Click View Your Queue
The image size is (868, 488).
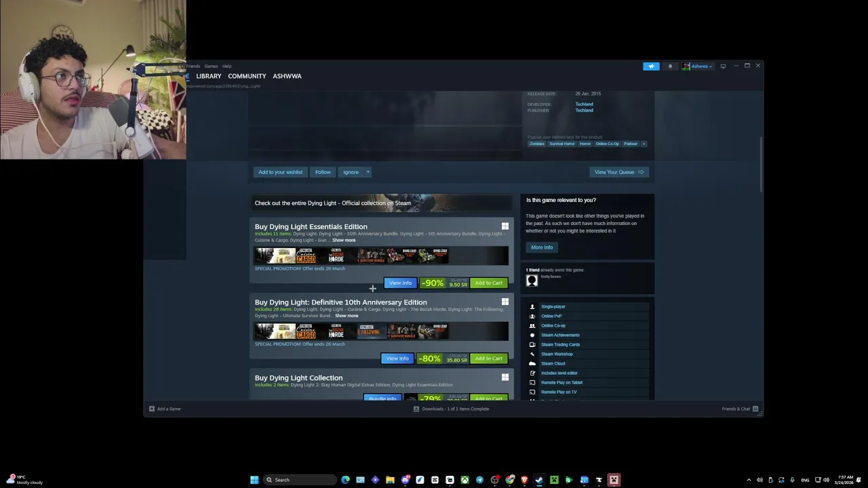pyautogui.click(x=619, y=172)
